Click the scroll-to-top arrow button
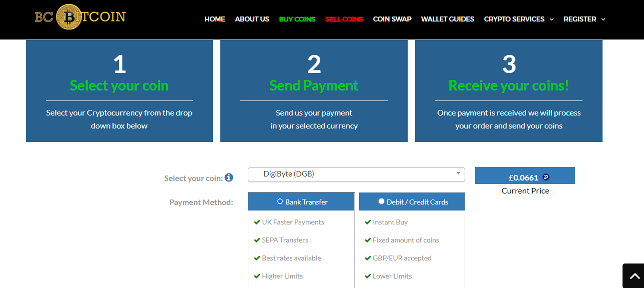Viewport: 644px width, 288px height. pyautogui.click(x=634, y=275)
